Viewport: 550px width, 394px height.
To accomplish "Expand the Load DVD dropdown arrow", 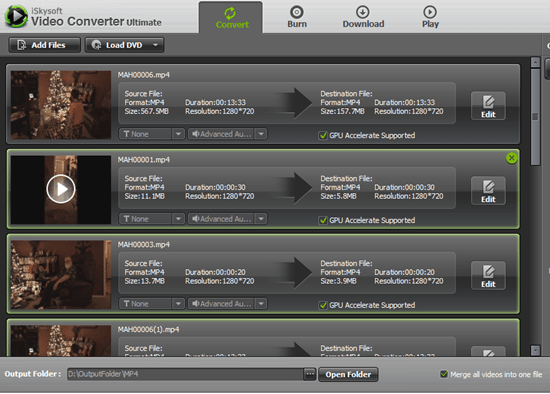I will [x=156, y=45].
